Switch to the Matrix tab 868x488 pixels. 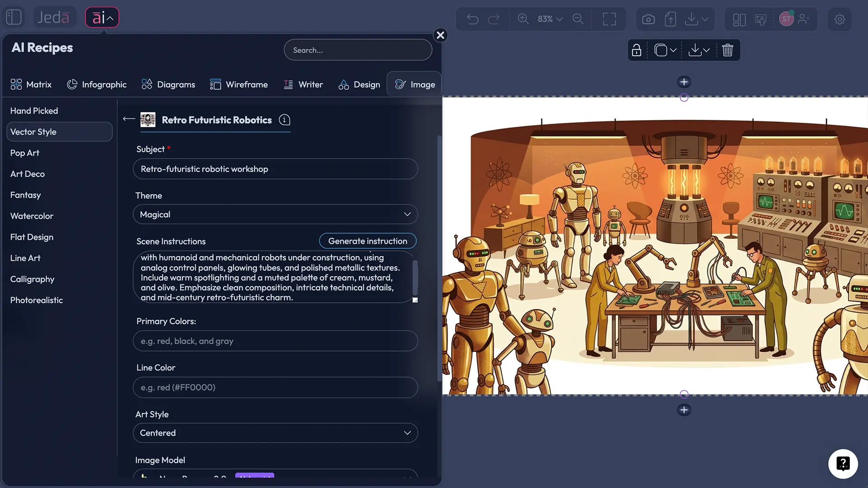31,84
